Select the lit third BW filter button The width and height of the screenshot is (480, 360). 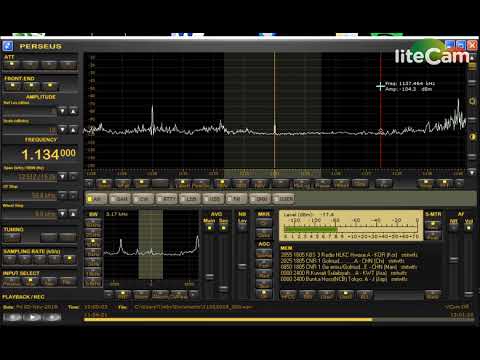[93, 242]
